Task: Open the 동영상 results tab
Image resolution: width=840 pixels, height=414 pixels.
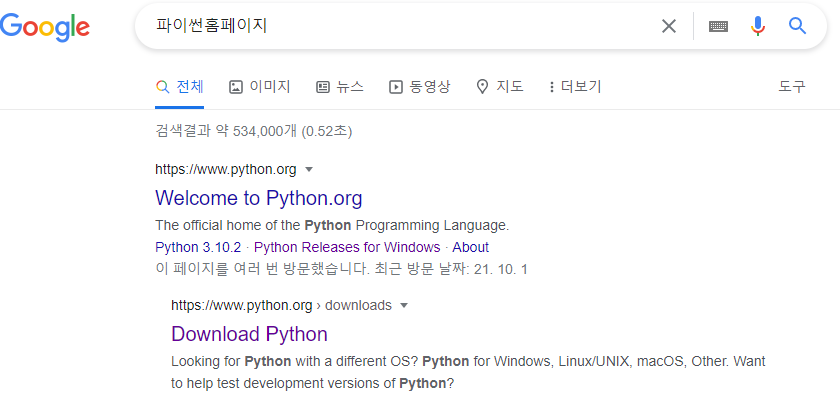Action: [x=419, y=87]
